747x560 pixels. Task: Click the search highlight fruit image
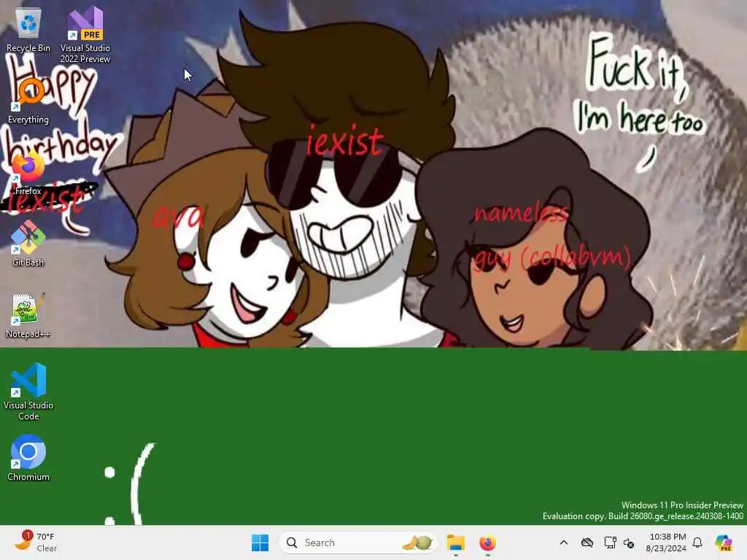click(x=417, y=542)
